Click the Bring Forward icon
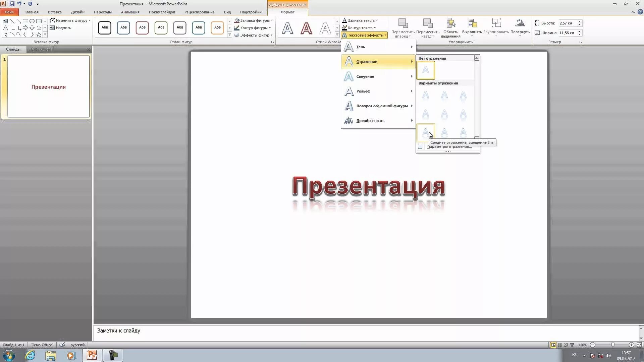The image size is (644, 362). tap(403, 24)
